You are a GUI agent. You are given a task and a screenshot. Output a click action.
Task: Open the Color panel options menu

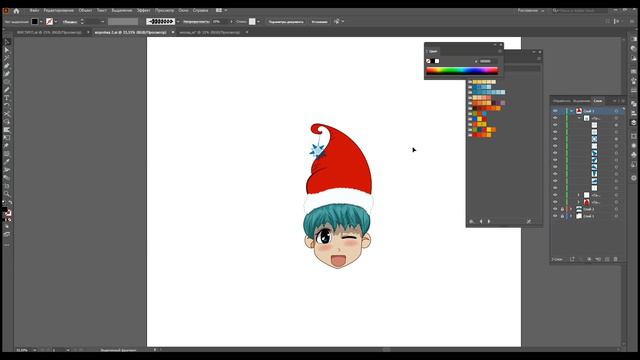500,51
